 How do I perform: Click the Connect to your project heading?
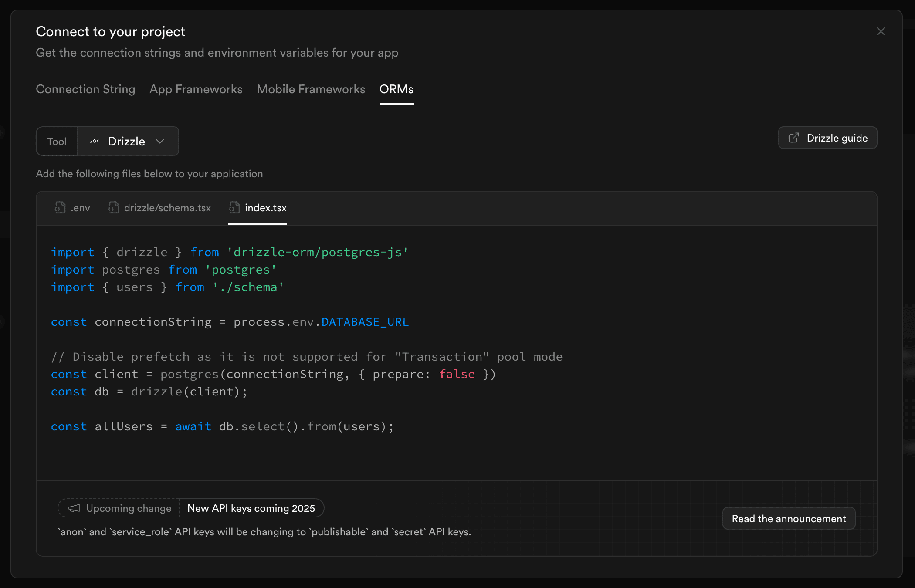point(110,31)
